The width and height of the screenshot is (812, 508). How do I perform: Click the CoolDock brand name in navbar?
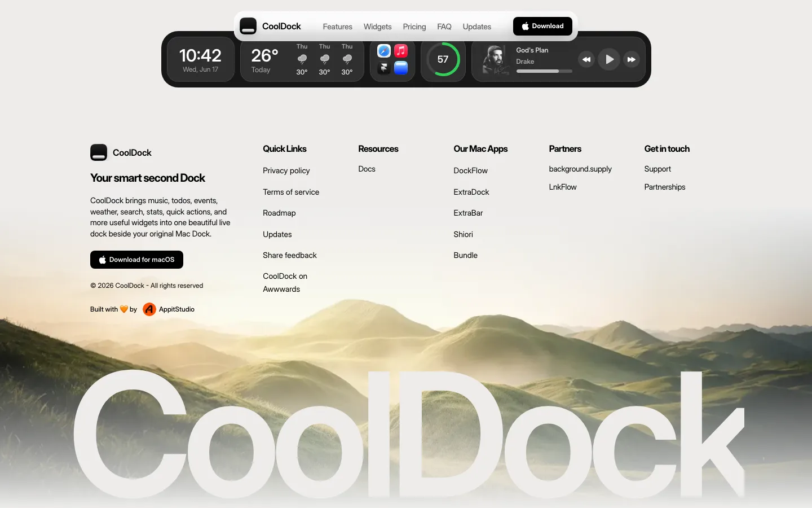(281, 26)
